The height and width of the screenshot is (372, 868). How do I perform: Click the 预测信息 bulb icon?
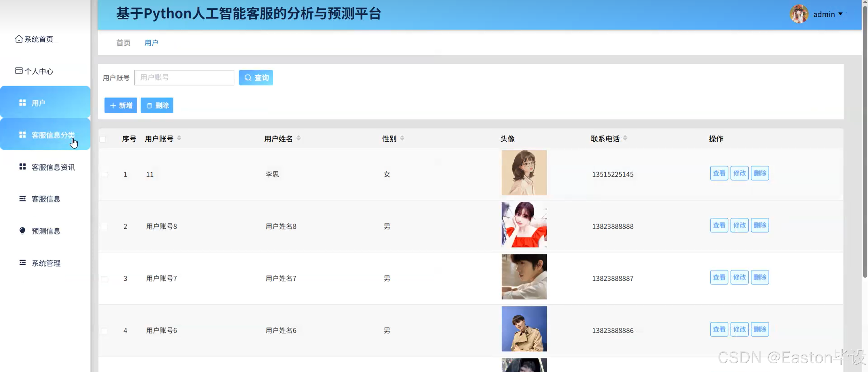pyautogui.click(x=23, y=231)
